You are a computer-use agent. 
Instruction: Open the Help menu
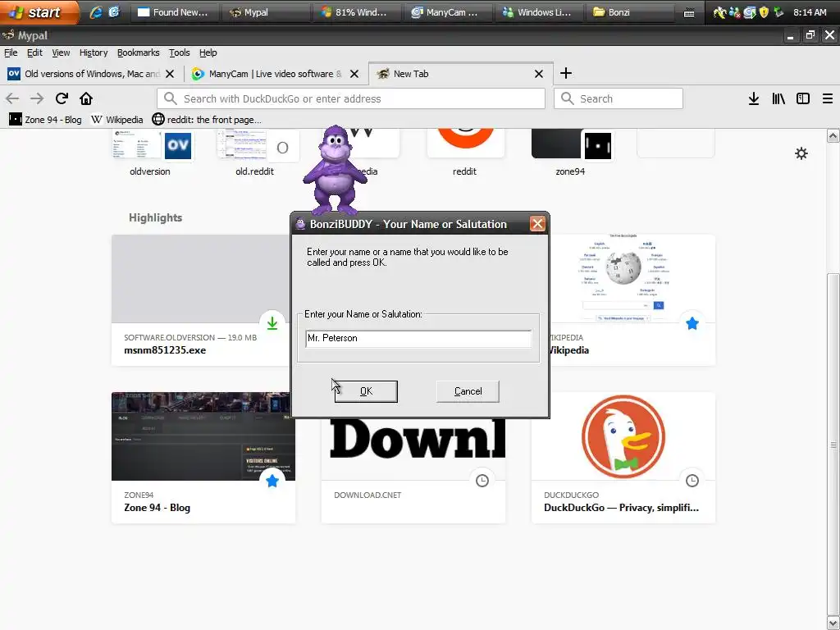(x=208, y=52)
